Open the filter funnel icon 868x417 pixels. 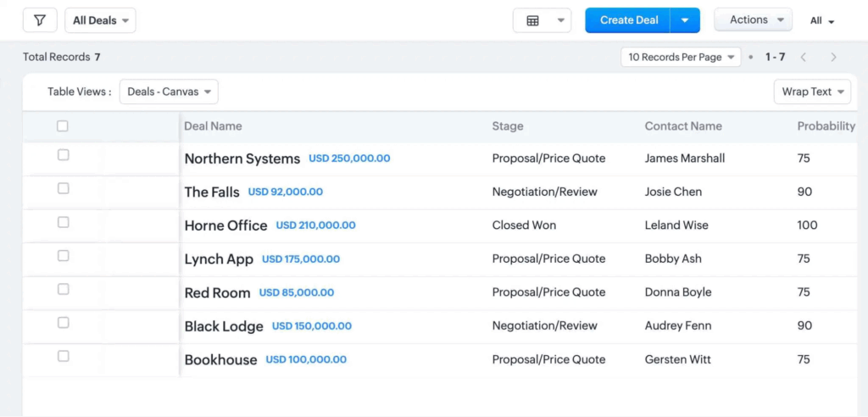[40, 20]
